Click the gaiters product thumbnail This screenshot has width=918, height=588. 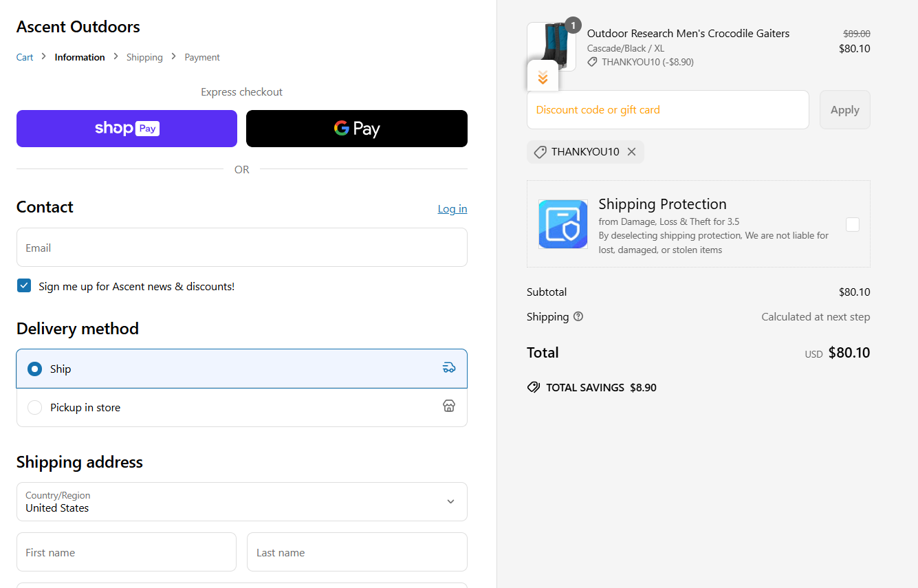(551, 47)
